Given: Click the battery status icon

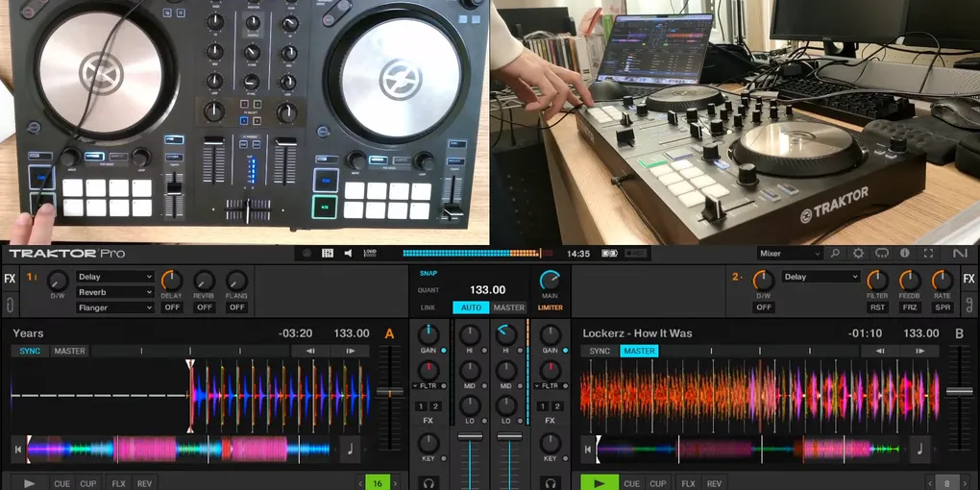Looking at the screenshot, I should pyautogui.click(x=609, y=253).
